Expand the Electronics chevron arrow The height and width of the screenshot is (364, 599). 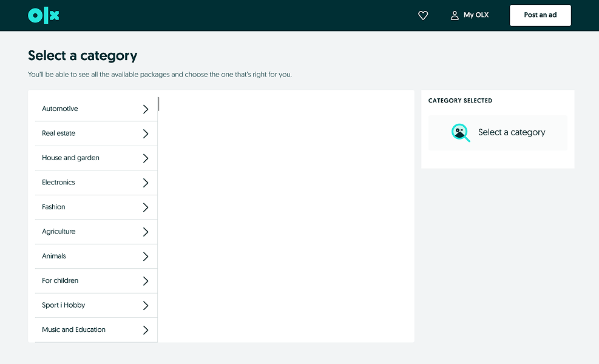pos(146,183)
